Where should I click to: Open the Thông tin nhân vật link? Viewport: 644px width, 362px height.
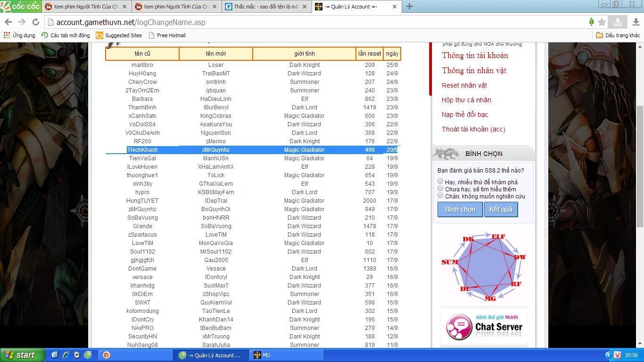[x=474, y=71]
